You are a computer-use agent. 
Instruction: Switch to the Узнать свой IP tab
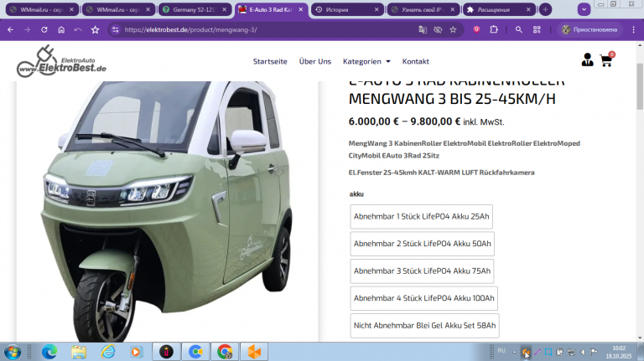423,9
